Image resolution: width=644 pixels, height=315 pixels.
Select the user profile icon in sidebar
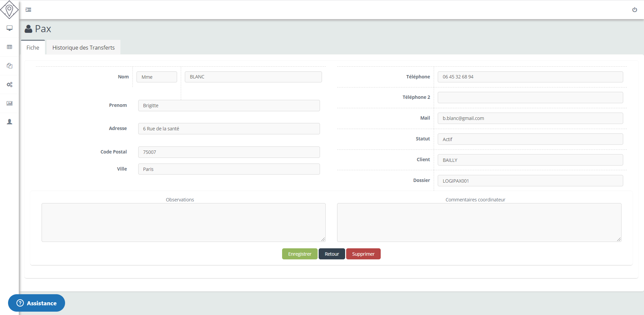pyautogui.click(x=9, y=122)
